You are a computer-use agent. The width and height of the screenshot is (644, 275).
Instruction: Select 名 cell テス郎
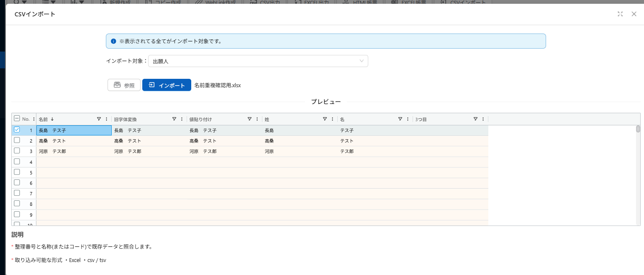pyautogui.click(x=375, y=151)
